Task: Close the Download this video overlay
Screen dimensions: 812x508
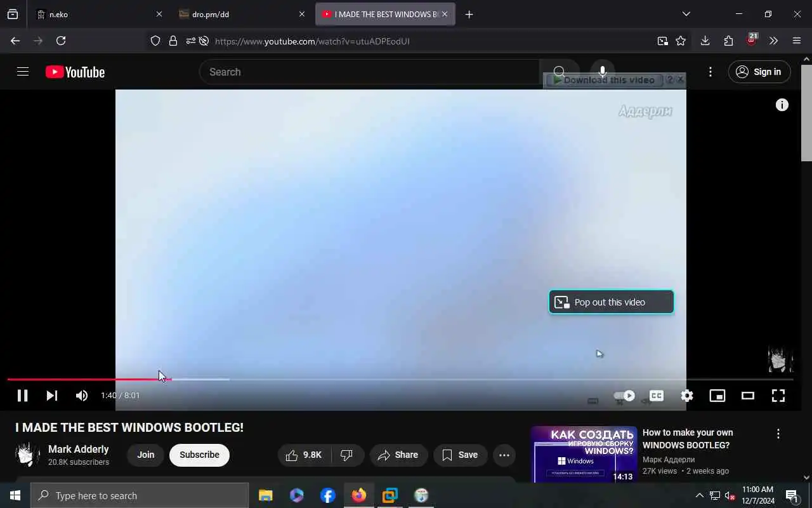Action: point(681,79)
